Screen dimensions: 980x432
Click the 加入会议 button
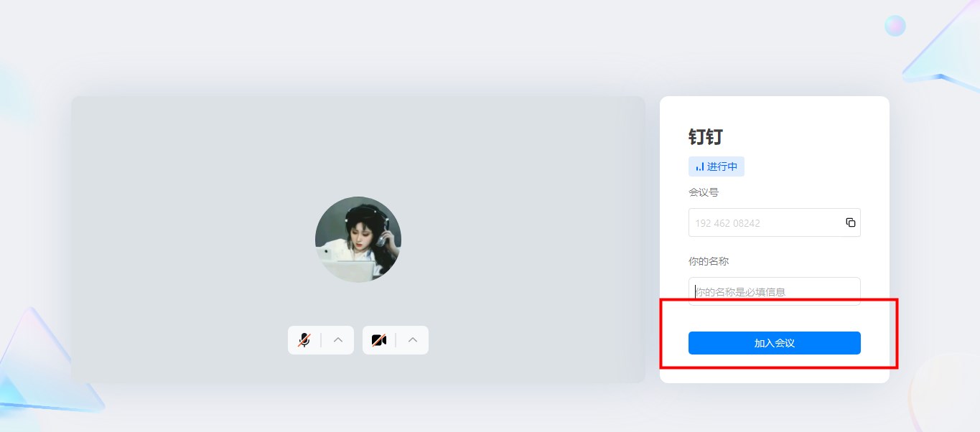click(775, 343)
